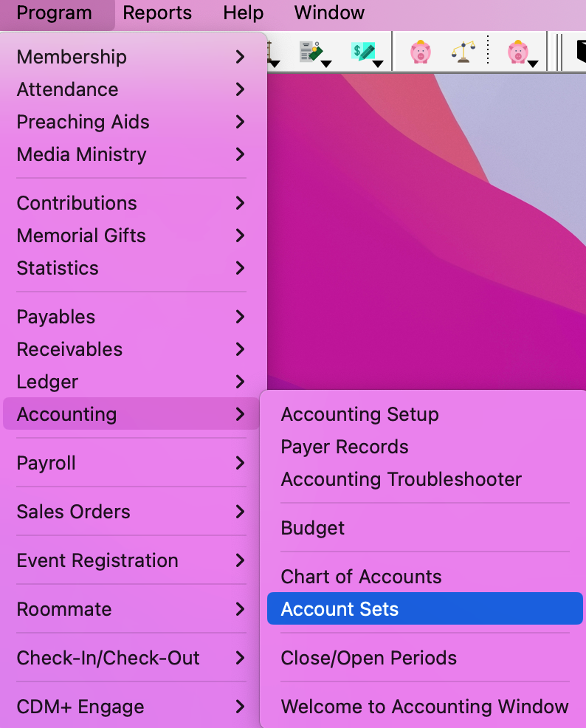Open the Window menu
This screenshot has height=728, width=586.
tap(329, 13)
